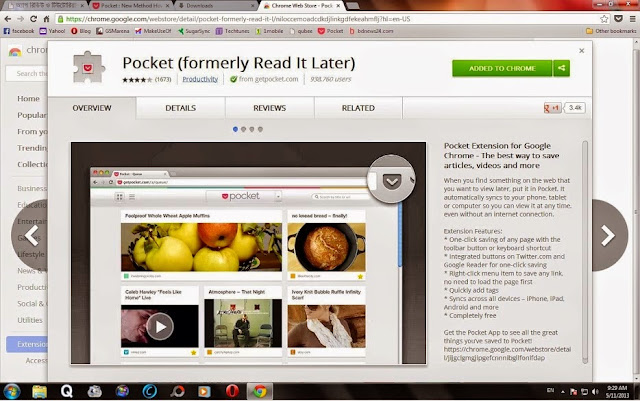Open the volume control in system tray
Image resolution: width=640 pixels, height=401 pixels.
pos(596,392)
